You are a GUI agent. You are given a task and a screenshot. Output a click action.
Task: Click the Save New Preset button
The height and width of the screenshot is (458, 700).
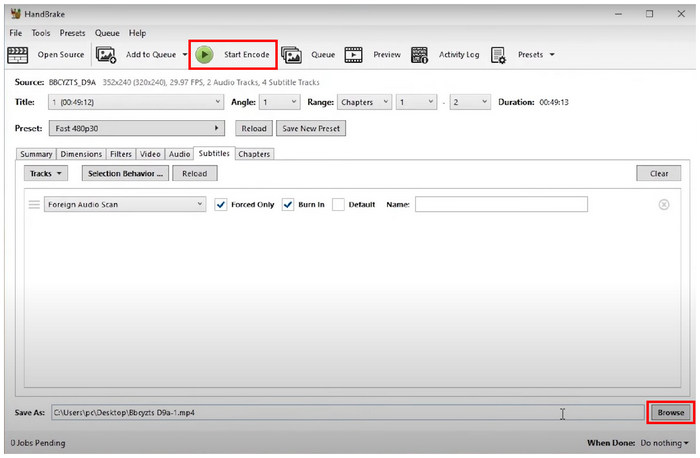[311, 129]
